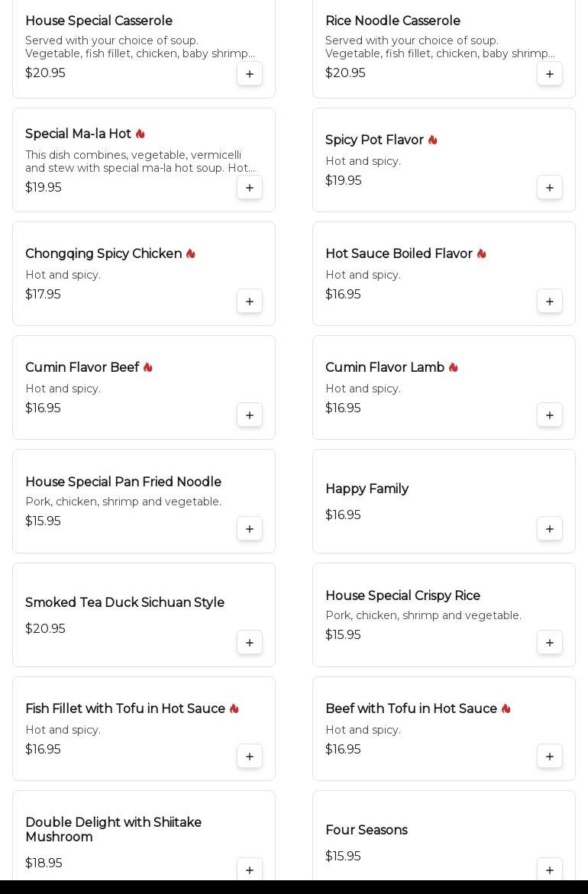Screen dimensions: 588x894
Task: Open Double Delight with Shiitake Mushroom item
Action: click(x=113, y=829)
